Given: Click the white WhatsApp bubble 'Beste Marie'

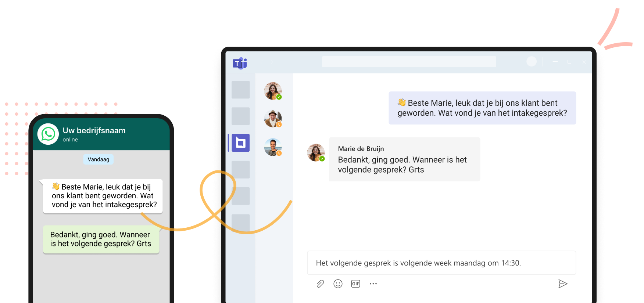Looking at the screenshot, I should click(x=103, y=196).
